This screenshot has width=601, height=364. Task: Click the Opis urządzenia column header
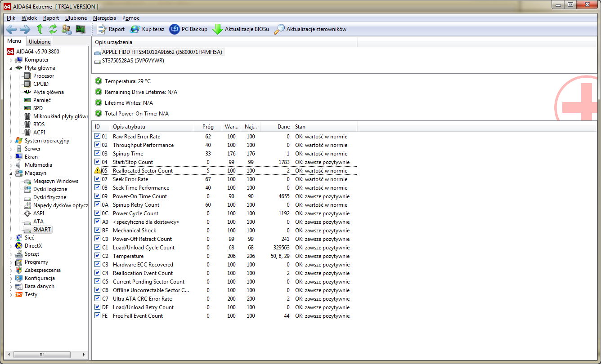click(x=224, y=42)
